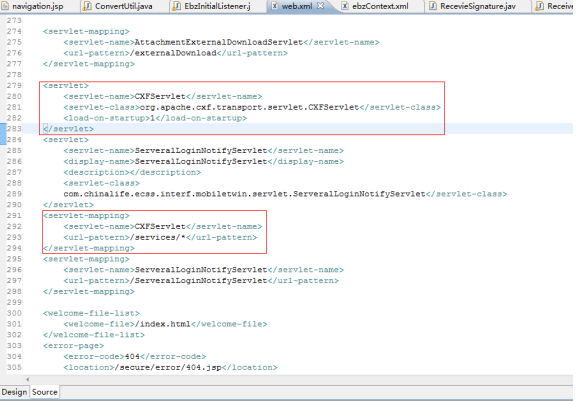580x401 pixels.
Task: Click ServeralLoginNotifyServlet servlet-name on line 296
Action: pos(201,270)
